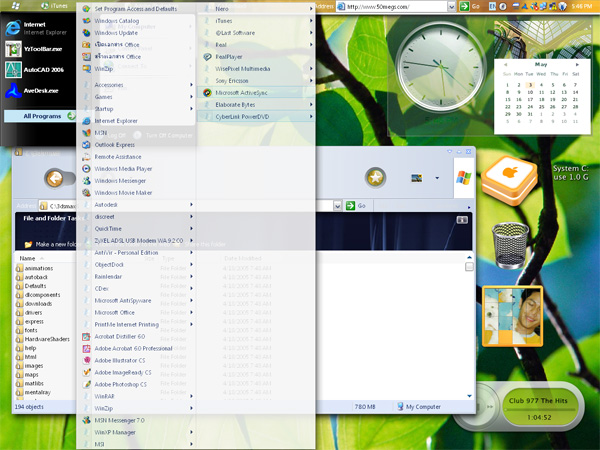Image resolution: width=600 pixels, height=450 pixels.
Task: Open Internet Explorer from pinned start menu
Action: click(36, 28)
